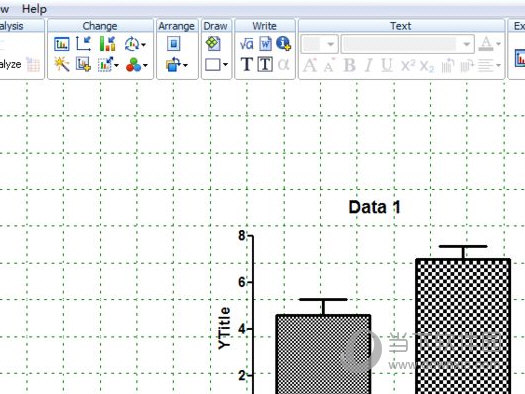This screenshot has width=525, height=394.
Task: Open the Format Axes tool
Action: click(83, 44)
